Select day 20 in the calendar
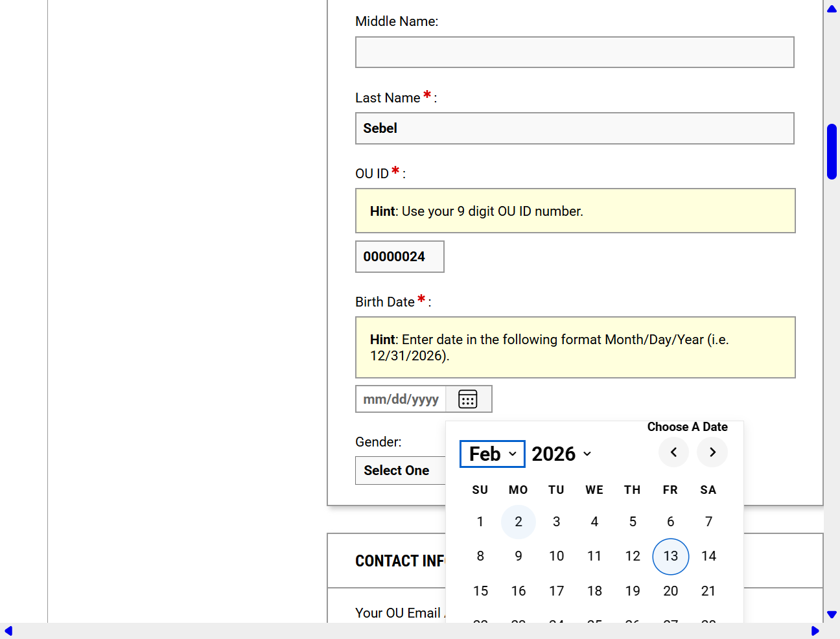Image resolution: width=840 pixels, height=639 pixels. click(x=671, y=591)
